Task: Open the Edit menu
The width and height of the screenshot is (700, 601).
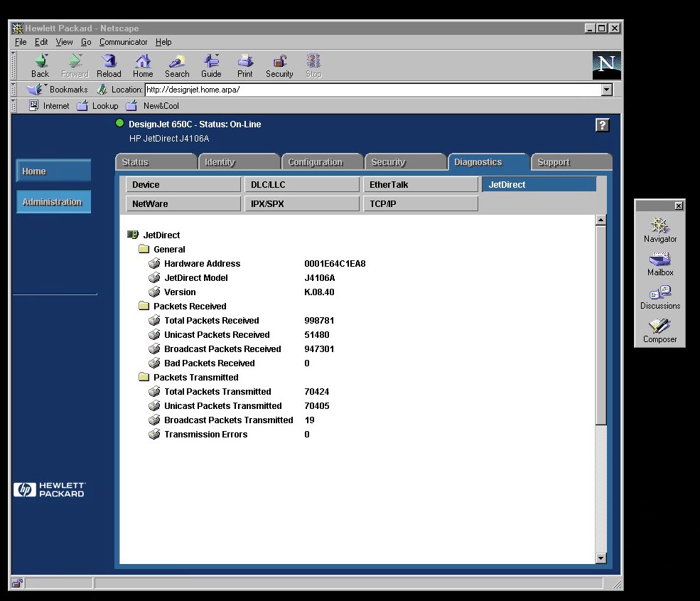Action: coord(41,42)
